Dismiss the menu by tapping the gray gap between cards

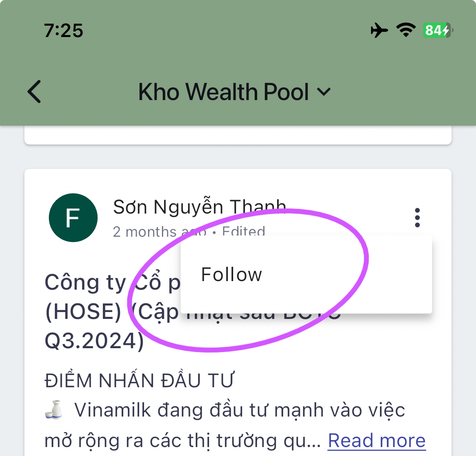pyautogui.click(x=238, y=157)
